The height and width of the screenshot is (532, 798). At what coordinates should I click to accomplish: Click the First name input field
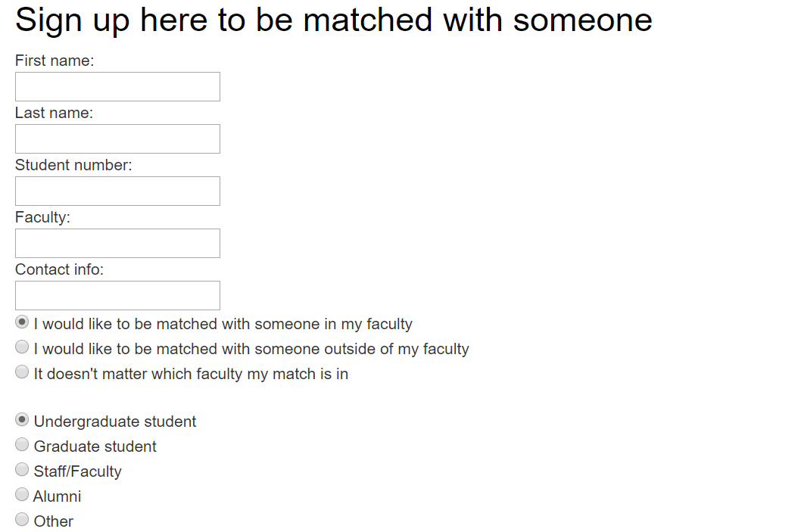coord(117,87)
